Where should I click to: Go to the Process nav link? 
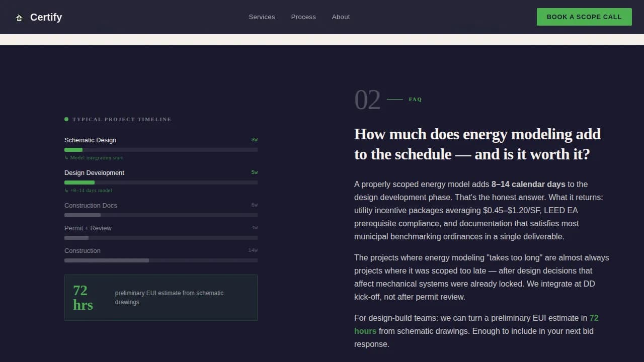coord(303,17)
